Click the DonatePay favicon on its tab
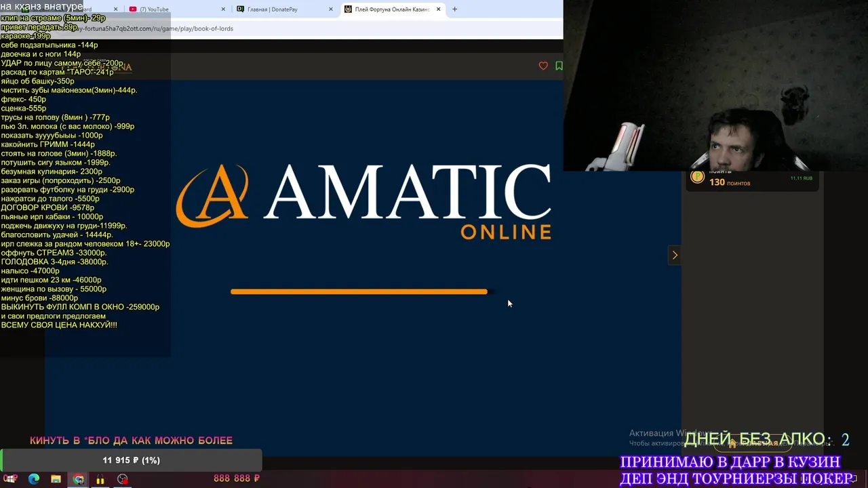The image size is (868, 488). coord(241,9)
